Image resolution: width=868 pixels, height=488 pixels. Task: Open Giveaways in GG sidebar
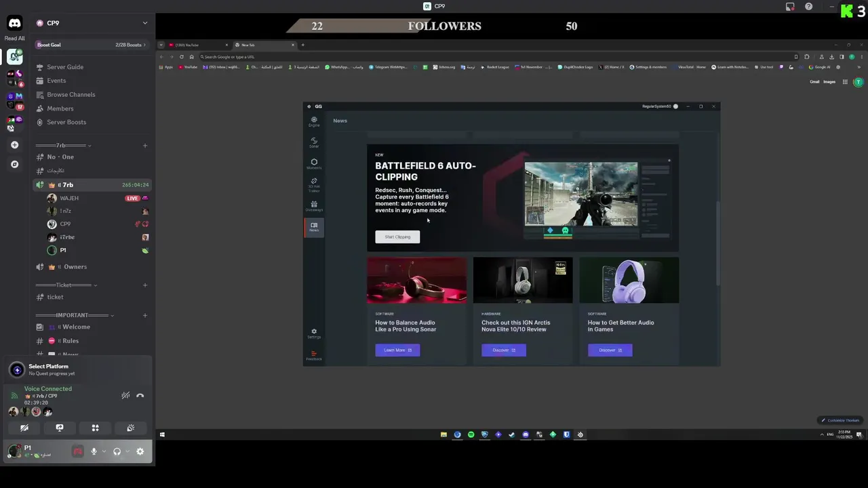click(x=314, y=206)
